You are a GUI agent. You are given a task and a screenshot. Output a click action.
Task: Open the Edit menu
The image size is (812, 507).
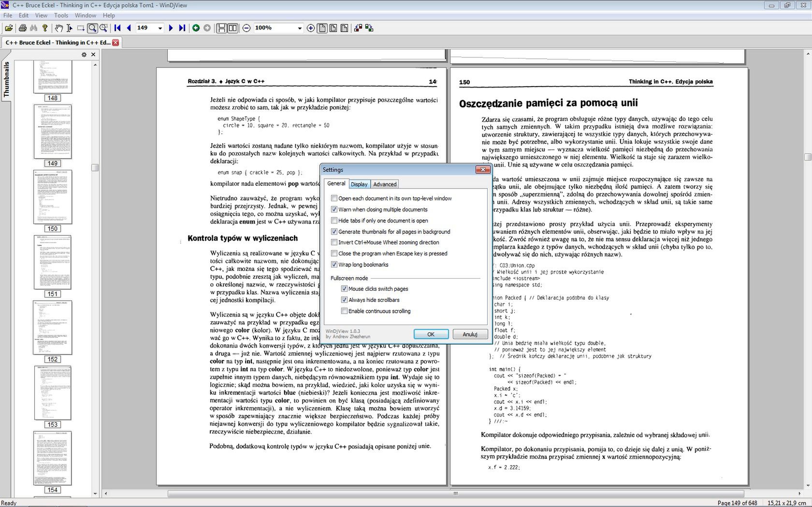(x=24, y=15)
